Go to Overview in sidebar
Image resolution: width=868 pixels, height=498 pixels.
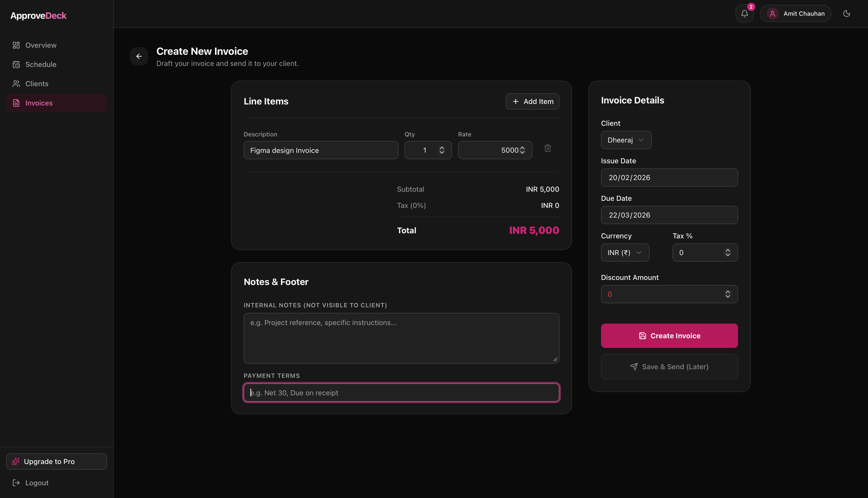pos(41,45)
